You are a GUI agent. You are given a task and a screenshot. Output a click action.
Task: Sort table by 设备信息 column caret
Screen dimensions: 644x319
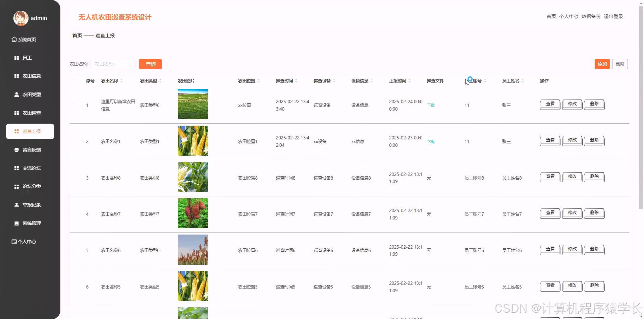pyautogui.click(x=372, y=81)
